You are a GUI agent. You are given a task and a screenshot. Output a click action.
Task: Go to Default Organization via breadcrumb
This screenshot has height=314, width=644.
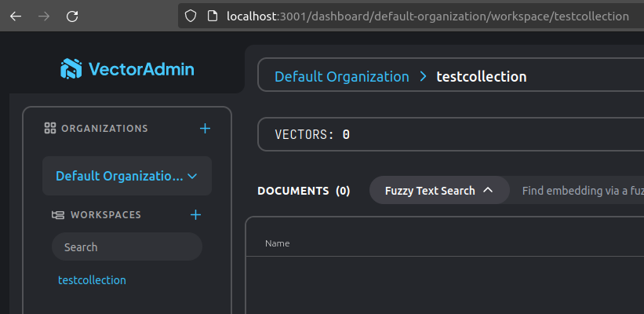341,76
